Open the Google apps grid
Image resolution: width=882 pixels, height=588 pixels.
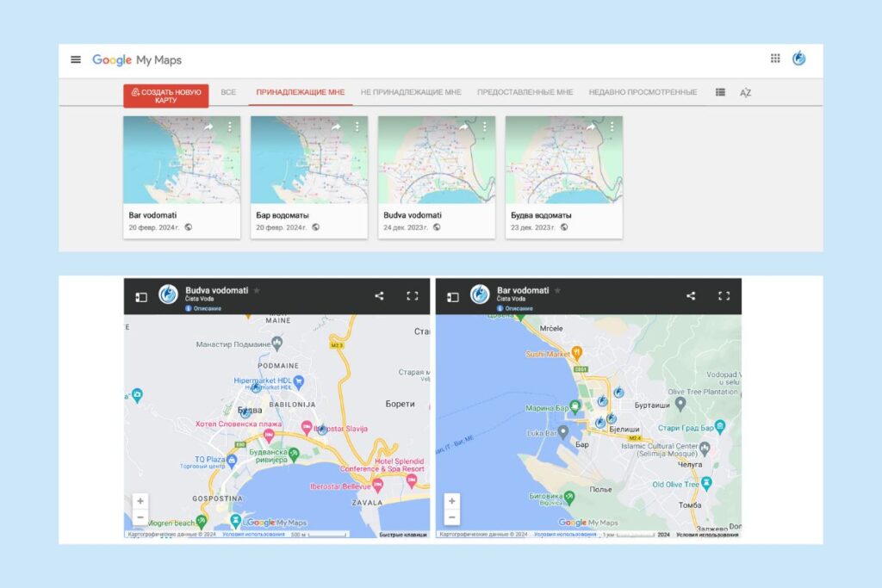(x=775, y=59)
